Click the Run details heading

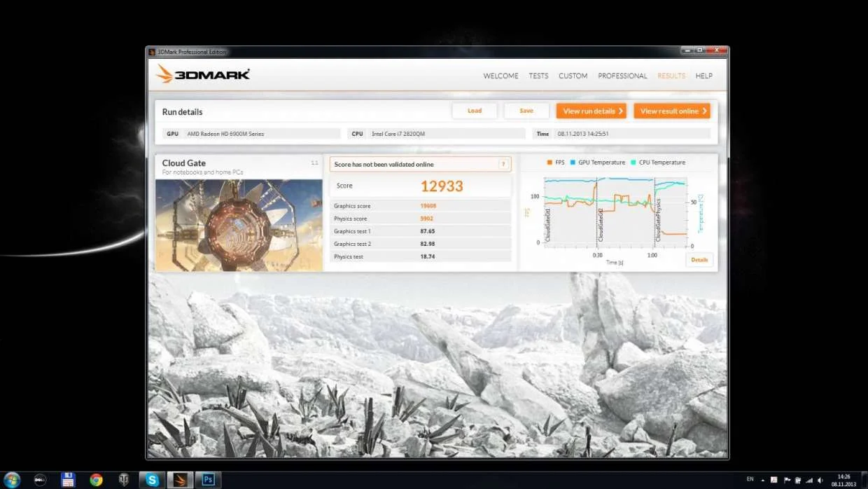182,112
